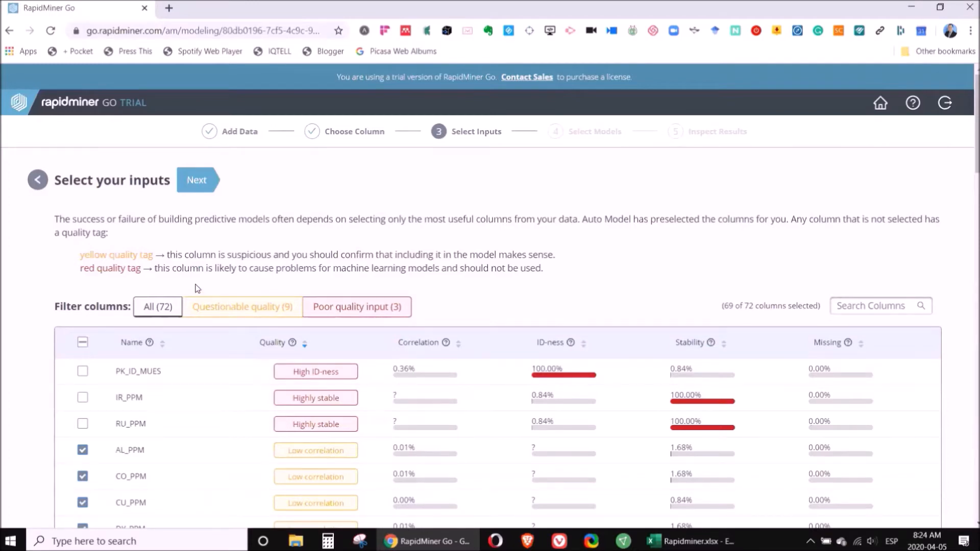Open help tooltip beside Quality column
Viewport: 980px width, 551px height.
pyautogui.click(x=292, y=342)
